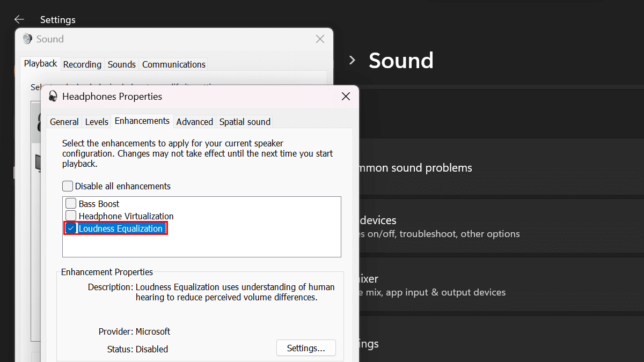Click the Settings back arrow

(19, 19)
